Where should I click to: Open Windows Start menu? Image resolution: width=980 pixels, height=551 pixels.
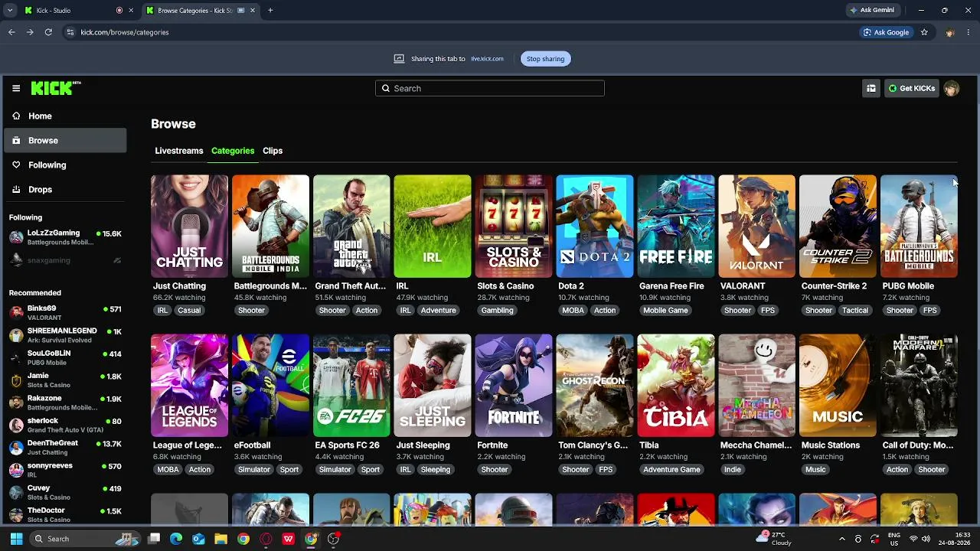point(16,539)
